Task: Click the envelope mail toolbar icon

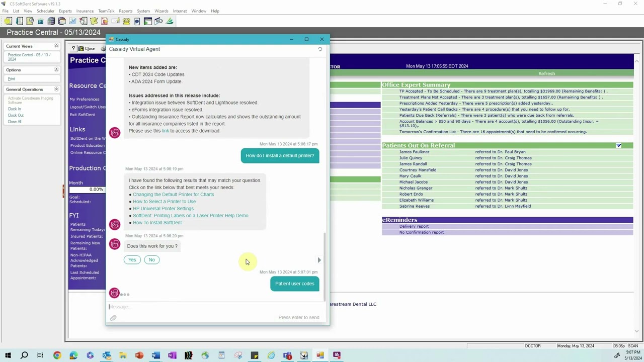Action: (115, 21)
